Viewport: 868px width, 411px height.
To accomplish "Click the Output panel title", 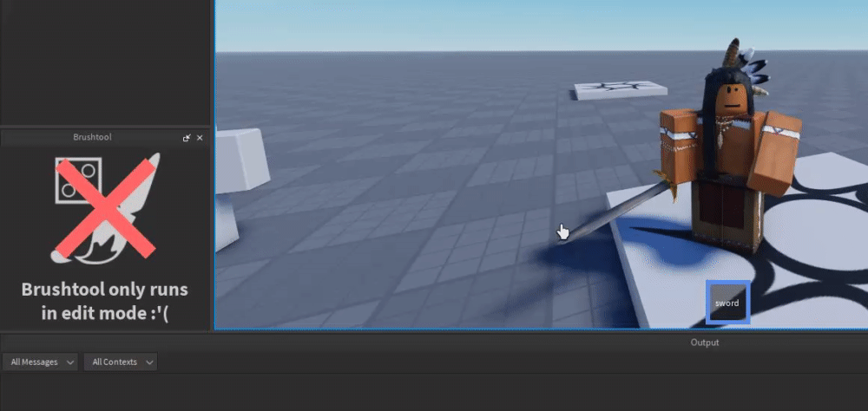I will [x=705, y=342].
